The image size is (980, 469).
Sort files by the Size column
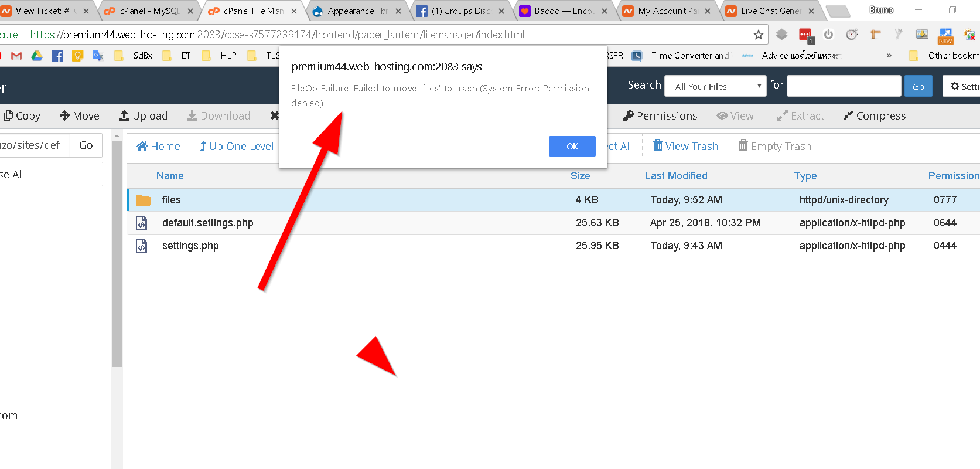pos(580,176)
